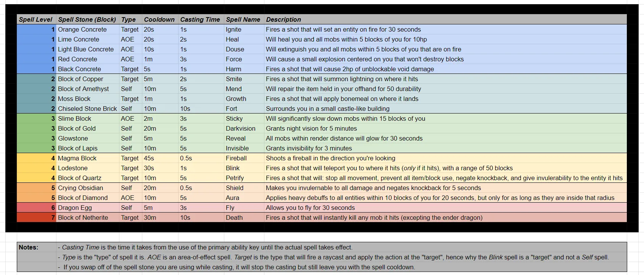
Task: Select the Block of Netherite cell
Action: click(x=88, y=217)
